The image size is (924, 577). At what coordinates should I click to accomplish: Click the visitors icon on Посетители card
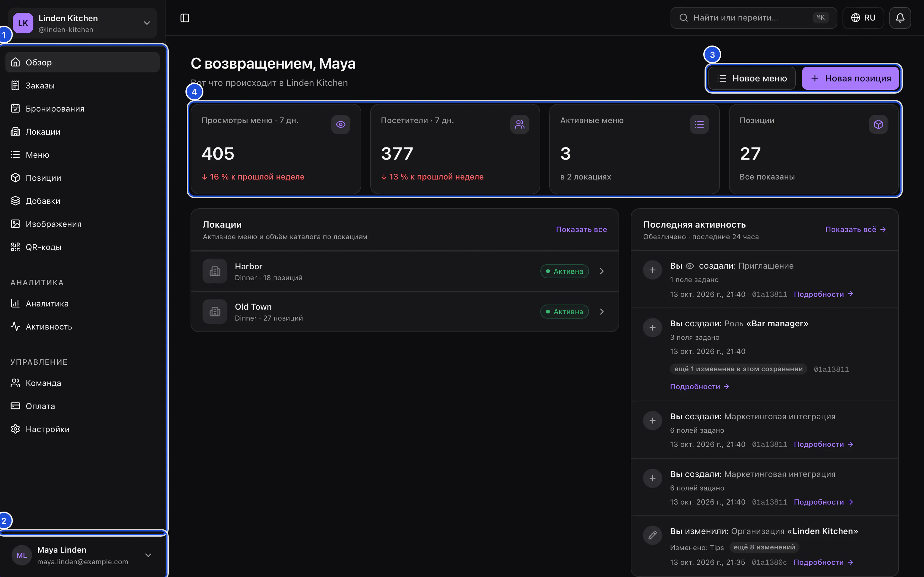point(520,124)
